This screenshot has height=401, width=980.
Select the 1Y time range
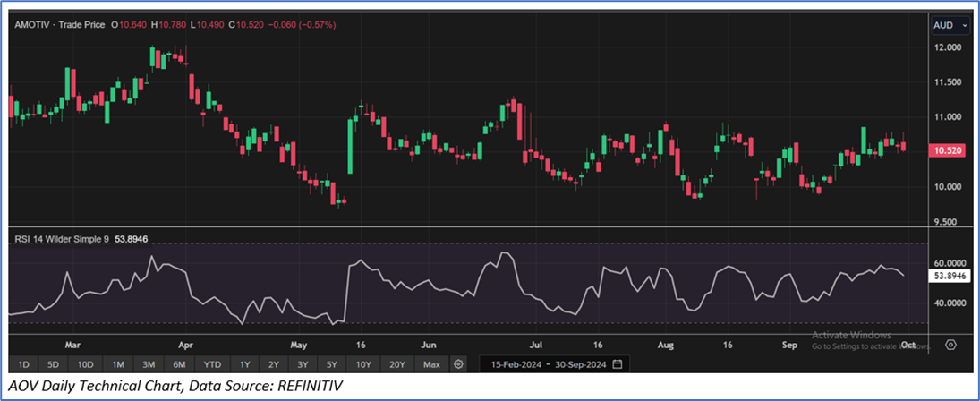(244, 364)
